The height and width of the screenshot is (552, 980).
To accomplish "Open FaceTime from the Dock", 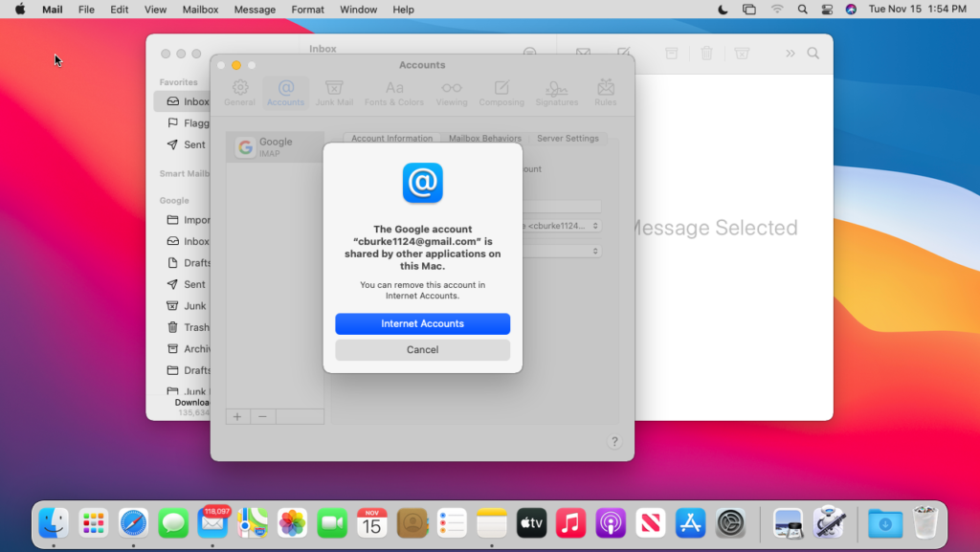I will click(332, 523).
